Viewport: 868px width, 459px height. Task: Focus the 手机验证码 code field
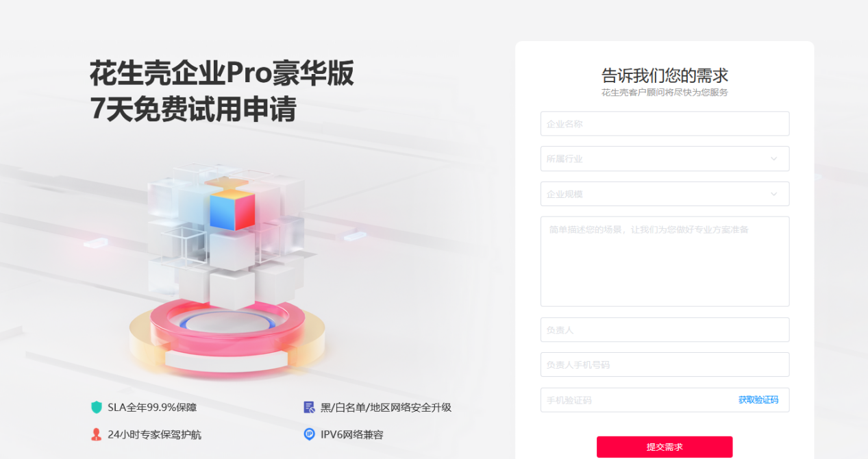click(x=634, y=400)
